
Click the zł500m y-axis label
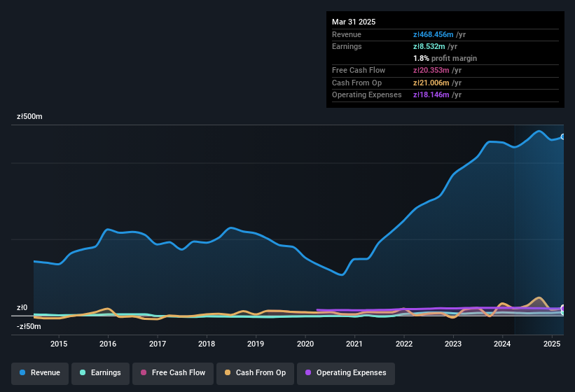click(x=29, y=116)
